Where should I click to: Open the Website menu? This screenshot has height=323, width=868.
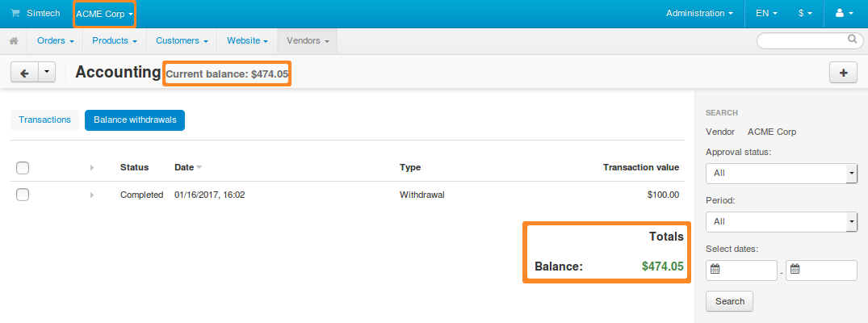[247, 41]
